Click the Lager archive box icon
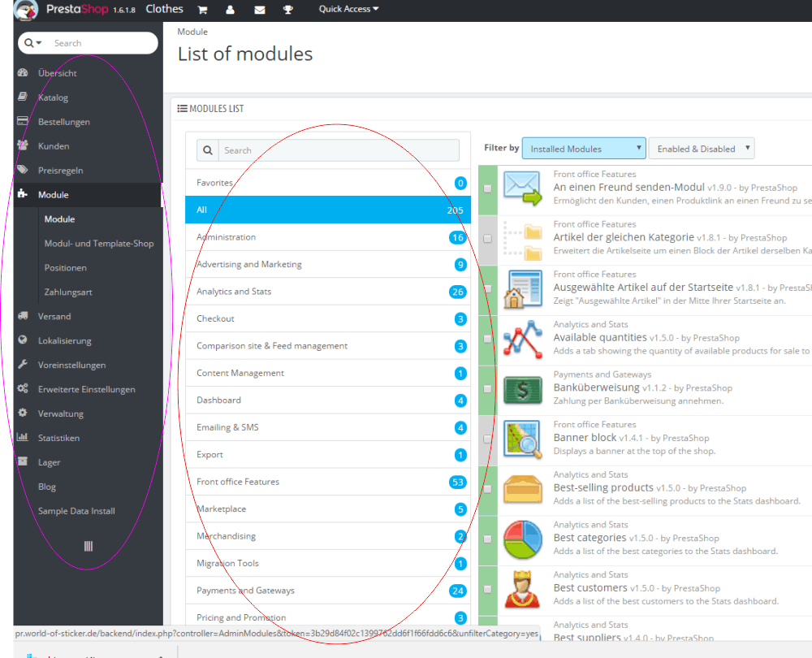The image size is (812, 658). pyautogui.click(x=23, y=461)
